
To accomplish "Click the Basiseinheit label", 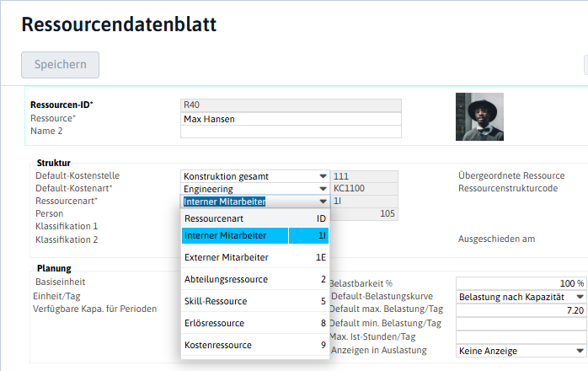I will pos(60,282).
